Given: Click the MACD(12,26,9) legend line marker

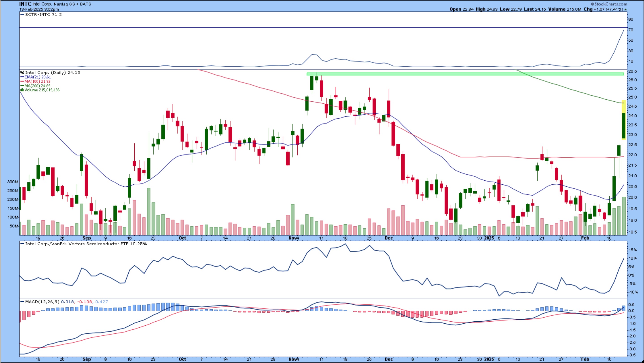Looking at the screenshot, I should [22, 302].
